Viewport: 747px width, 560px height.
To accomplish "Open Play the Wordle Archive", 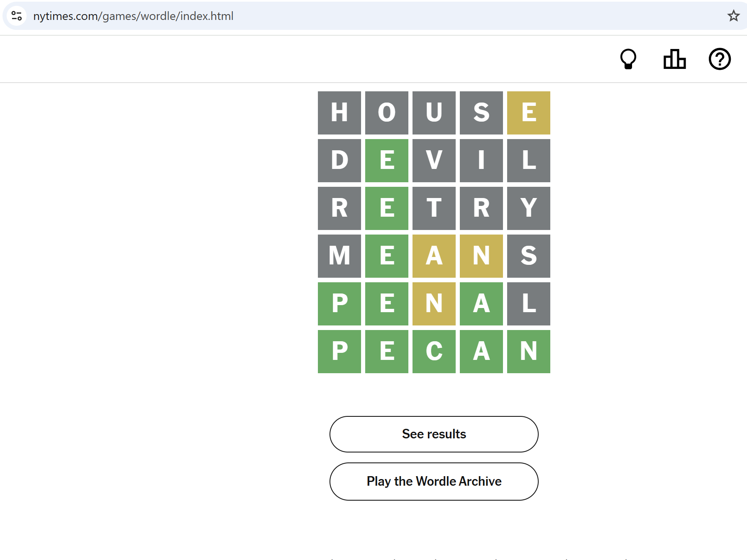I will click(434, 481).
